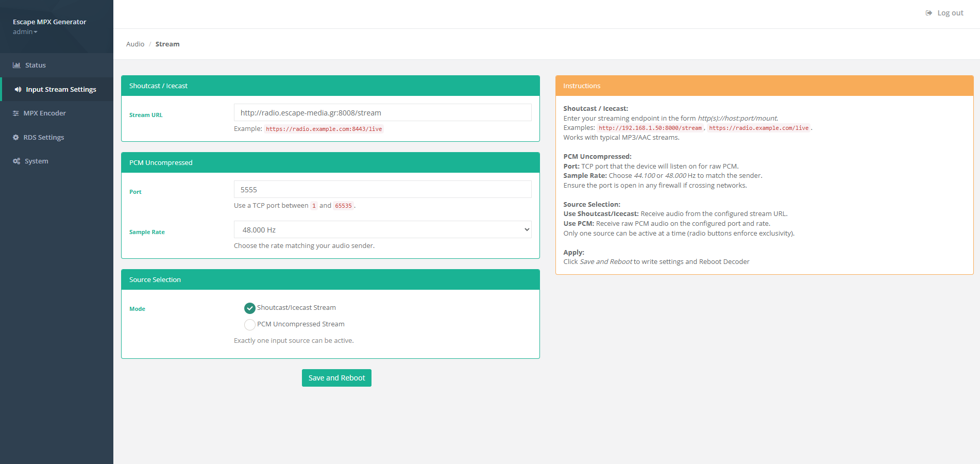
Task: Select the Stream breadcrumb item
Action: coord(167,44)
